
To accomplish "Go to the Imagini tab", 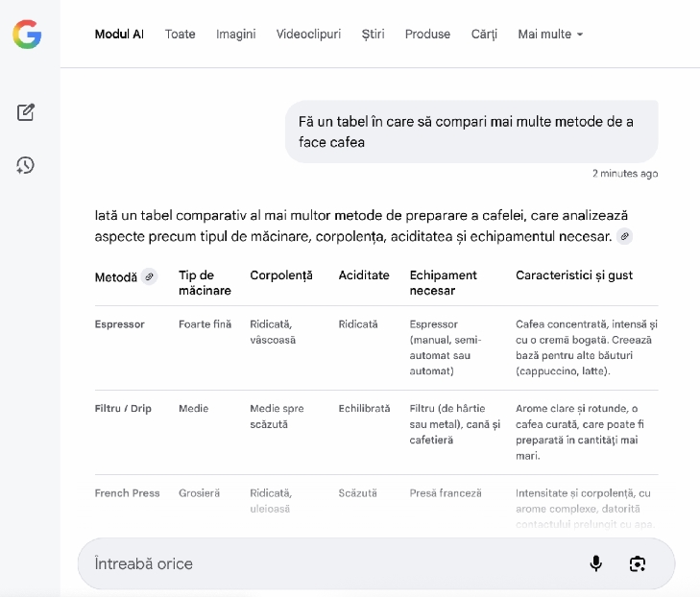I will (235, 35).
